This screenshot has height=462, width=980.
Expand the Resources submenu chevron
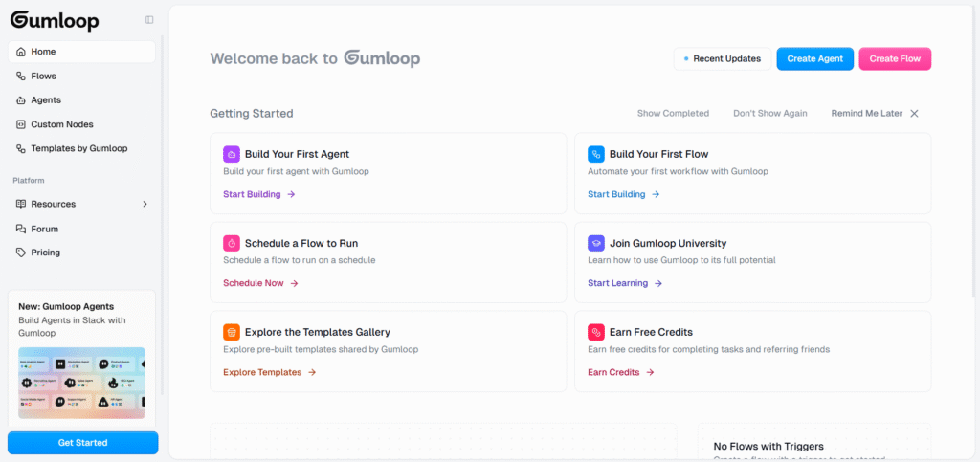(145, 204)
